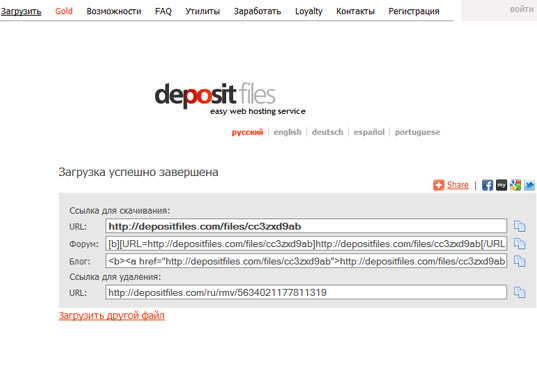Open the Возможности menu item
The height and width of the screenshot is (382, 537).
click(x=114, y=11)
